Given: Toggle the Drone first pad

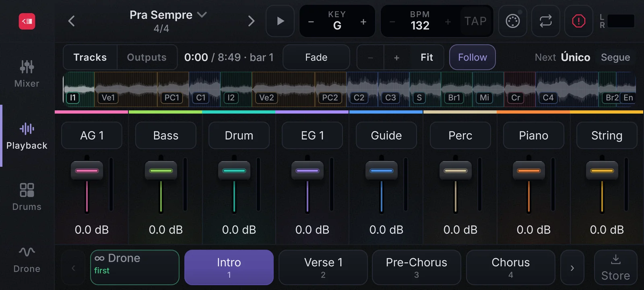Looking at the screenshot, I should 135,267.
